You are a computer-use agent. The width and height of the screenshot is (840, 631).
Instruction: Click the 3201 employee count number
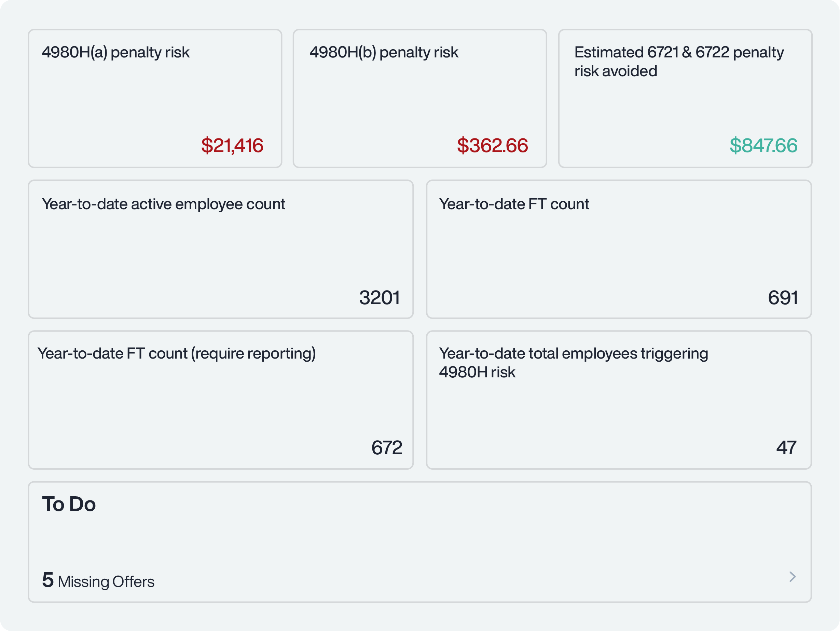(380, 297)
